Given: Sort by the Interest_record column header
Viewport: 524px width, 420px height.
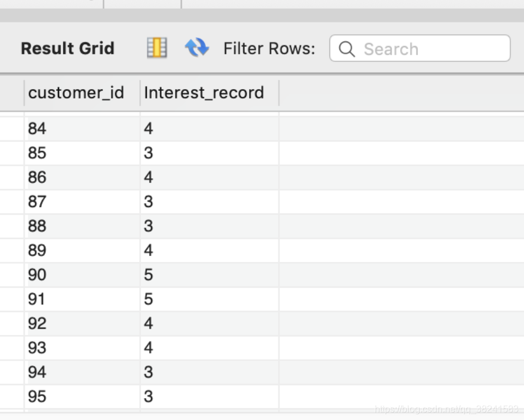Looking at the screenshot, I should coord(209,93).
